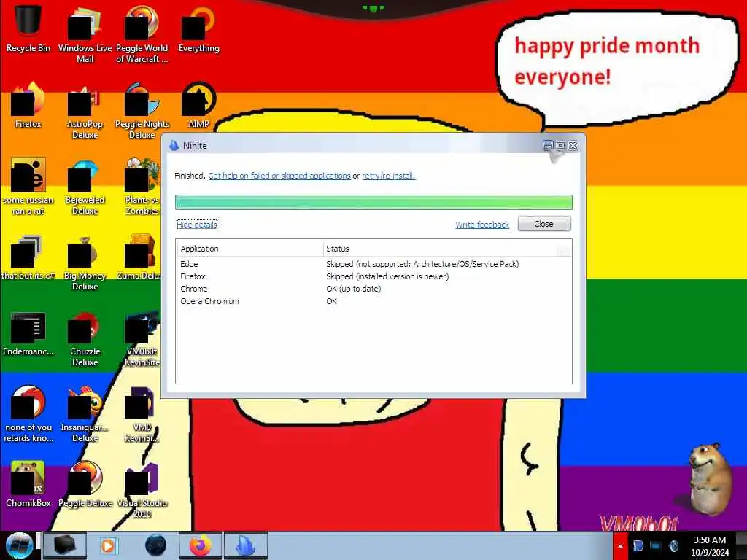Viewport: 747px width, 560px height.
Task: Open the Recycle Bin desktop icon
Action: point(28,28)
